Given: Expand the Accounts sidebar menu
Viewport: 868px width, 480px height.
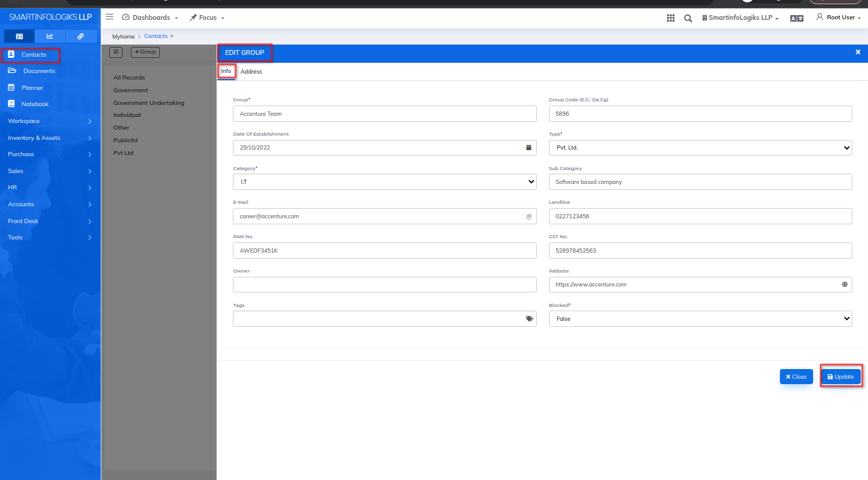Looking at the screenshot, I should click(50, 204).
